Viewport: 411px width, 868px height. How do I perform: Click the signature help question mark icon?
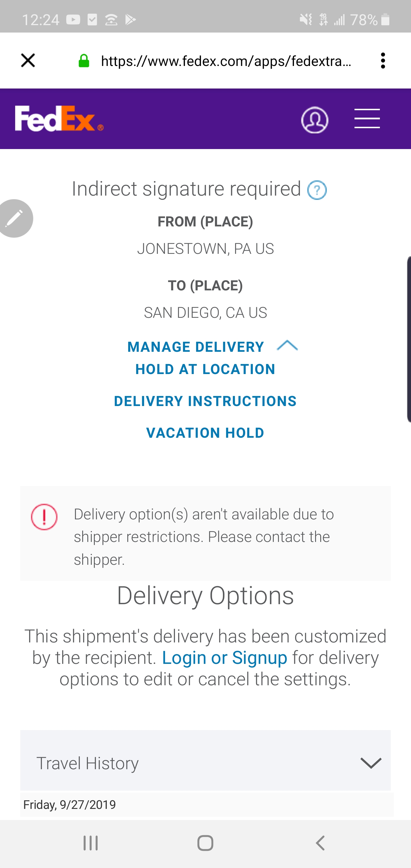(x=317, y=190)
